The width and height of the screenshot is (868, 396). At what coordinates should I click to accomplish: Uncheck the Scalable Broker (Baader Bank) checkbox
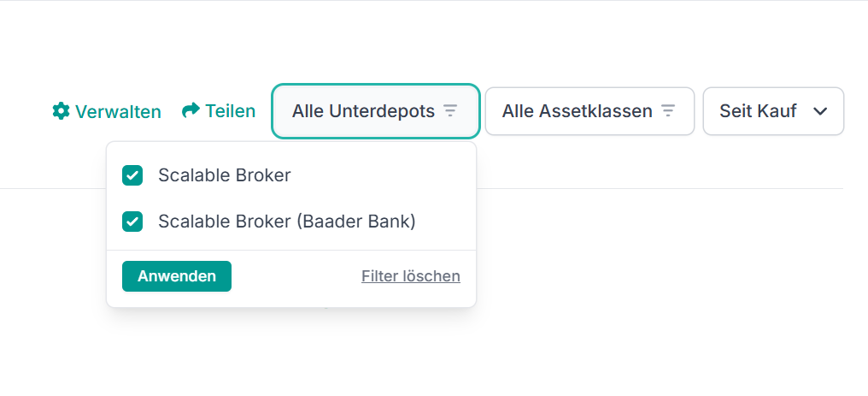point(132,222)
